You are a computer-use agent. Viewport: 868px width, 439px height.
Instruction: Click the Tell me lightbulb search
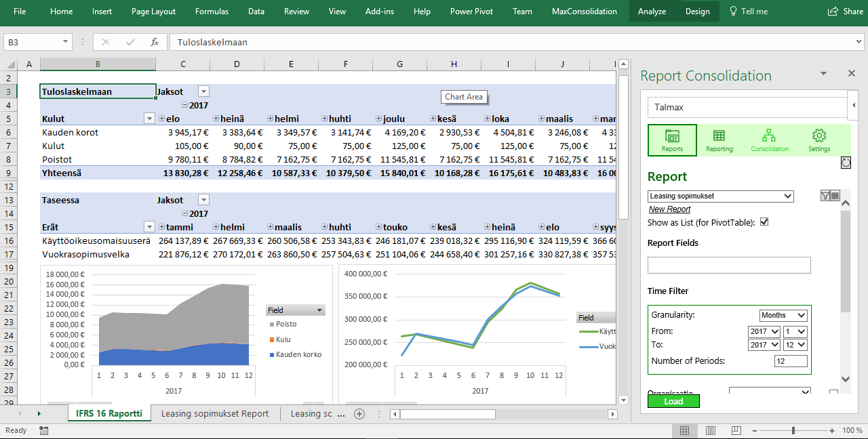748,12
